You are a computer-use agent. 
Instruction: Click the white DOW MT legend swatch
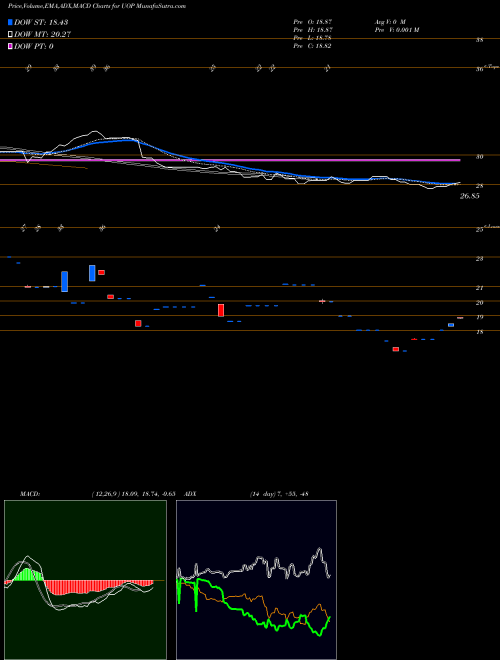10,35
